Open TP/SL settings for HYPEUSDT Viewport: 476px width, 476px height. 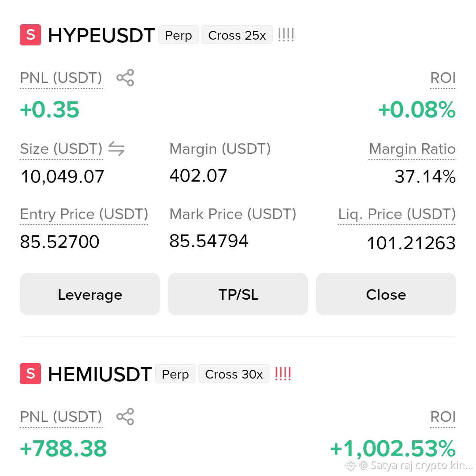[238, 294]
